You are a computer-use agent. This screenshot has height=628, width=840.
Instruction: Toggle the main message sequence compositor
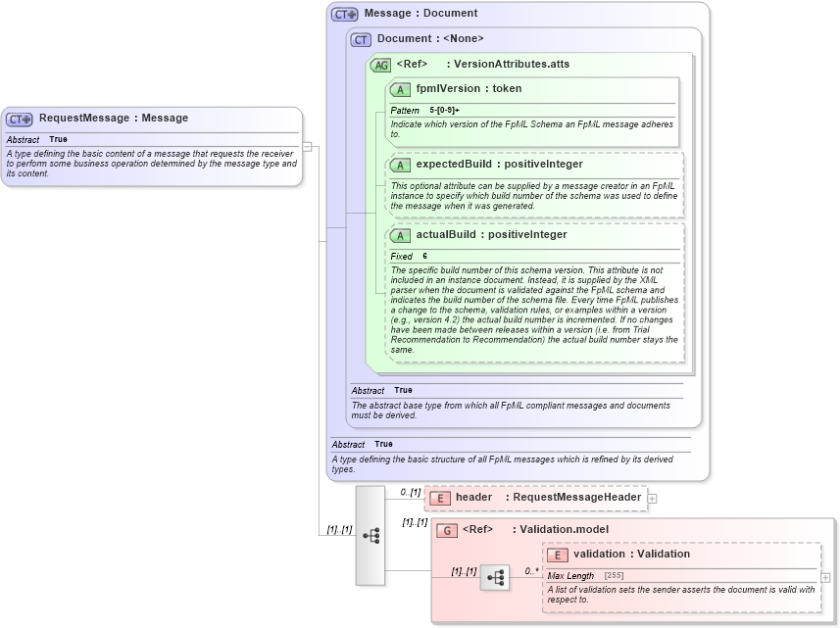pos(371,536)
